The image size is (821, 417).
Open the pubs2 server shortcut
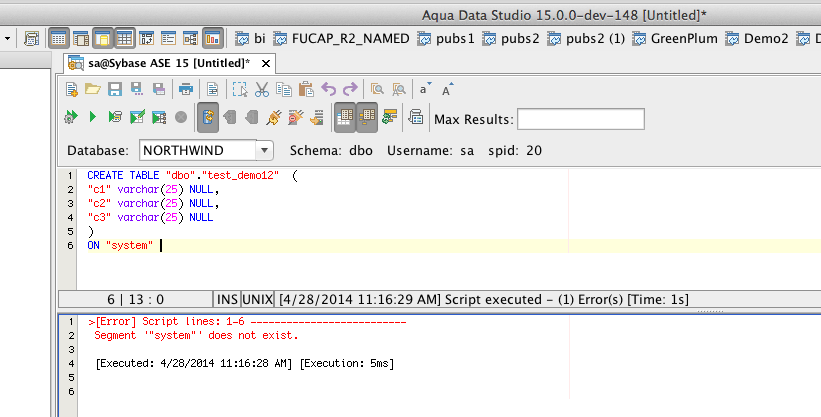(x=511, y=38)
